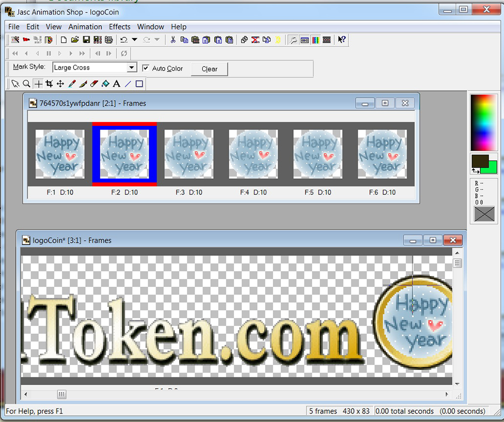This screenshot has height=422, width=504.
Task: Select frame F:4 thumbnail
Action: tap(253, 154)
